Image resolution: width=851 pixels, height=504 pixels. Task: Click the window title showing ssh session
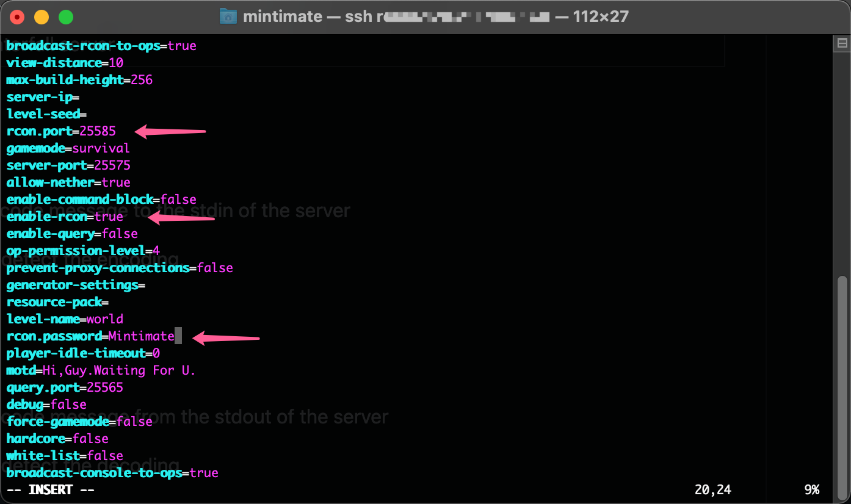coord(366,16)
